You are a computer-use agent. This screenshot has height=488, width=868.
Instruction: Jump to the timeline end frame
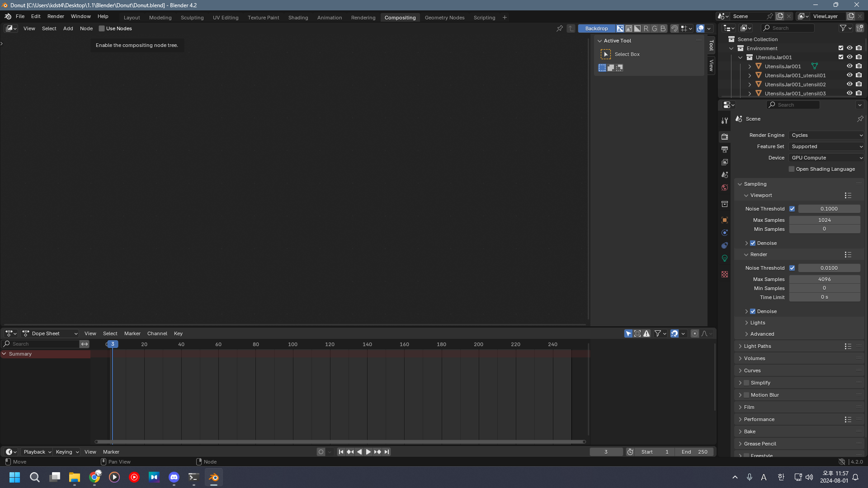click(387, 452)
